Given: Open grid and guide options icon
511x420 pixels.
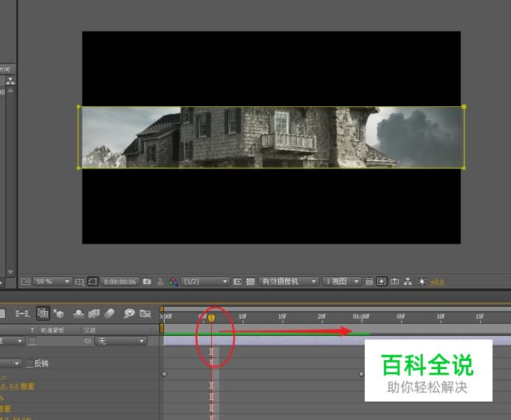Looking at the screenshot, I should [79, 281].
